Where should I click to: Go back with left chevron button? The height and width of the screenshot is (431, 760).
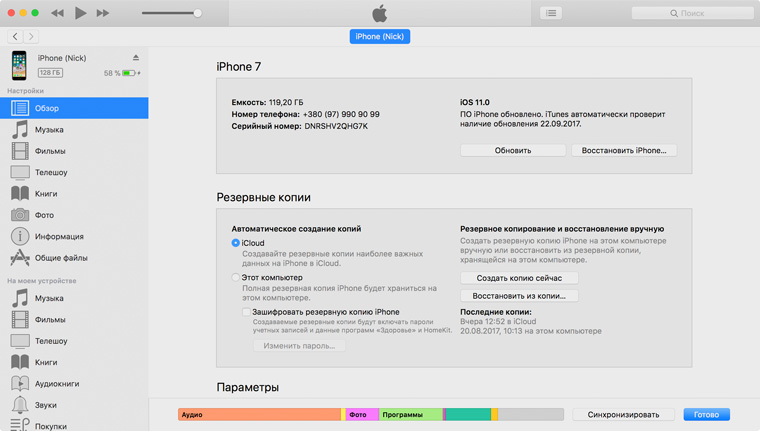[16, 36]
